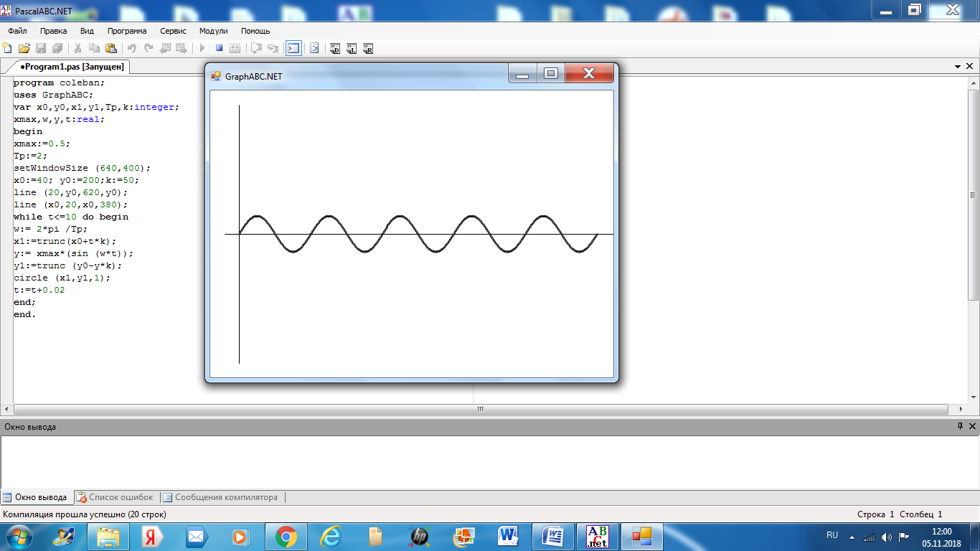Open Вид menu
This screenshot has width=980, height=551.
pos(87,31)
